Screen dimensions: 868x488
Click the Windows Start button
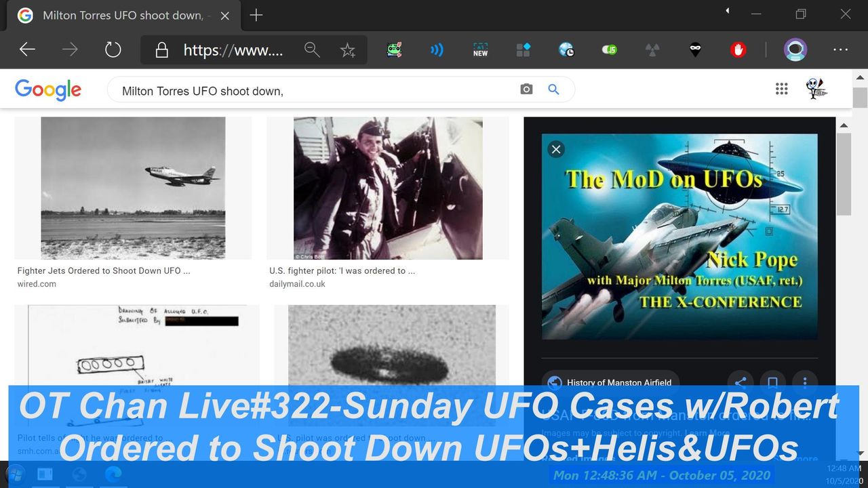(x=14, y=474)
